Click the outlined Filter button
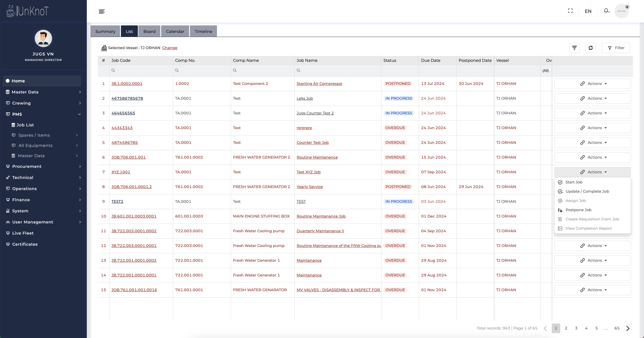644x338 pixels. pos(616,48)
